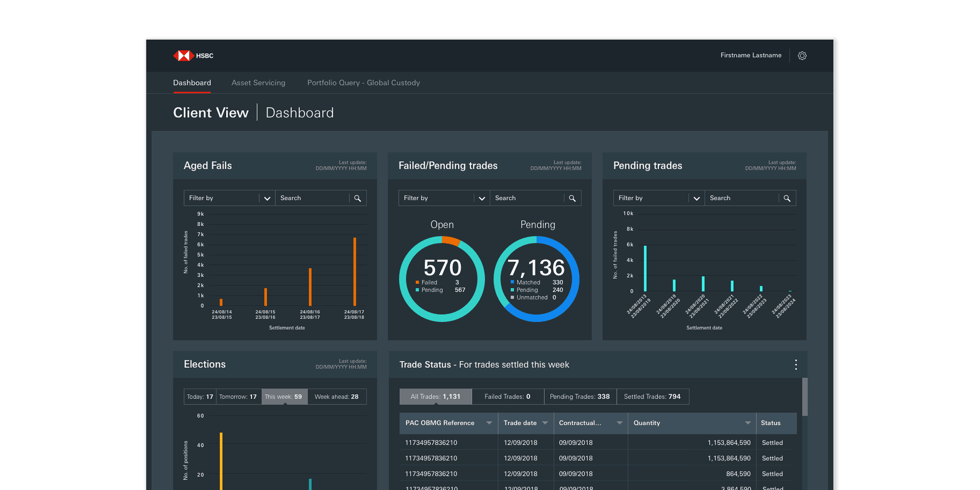Select Elections This week: 59 tab

[x=284, y=397]
